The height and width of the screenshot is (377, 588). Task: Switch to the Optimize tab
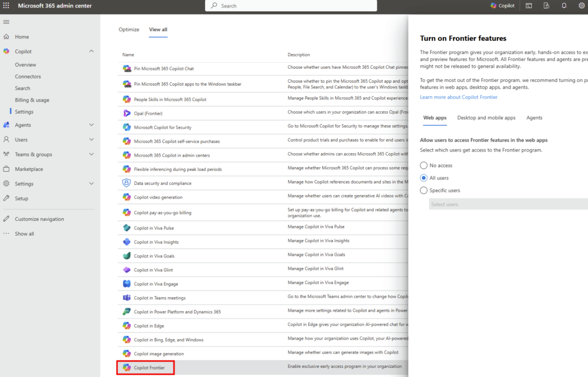(129, 30)
